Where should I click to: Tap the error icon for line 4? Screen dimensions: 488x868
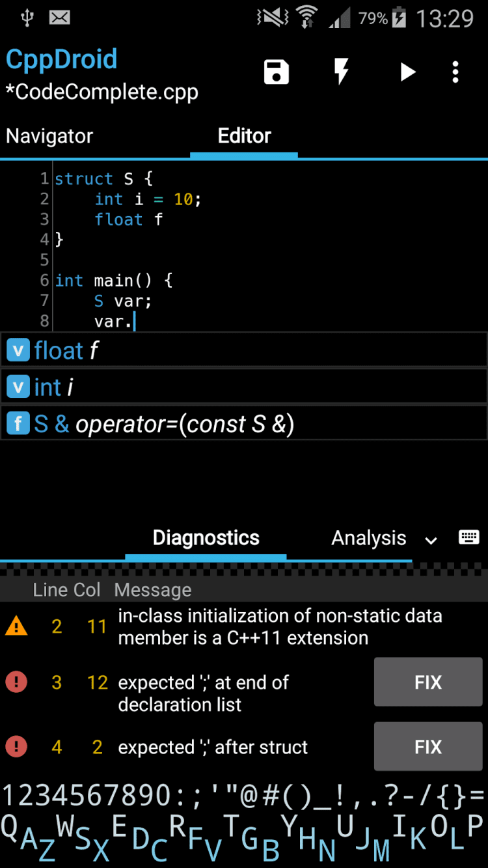coord(16,747)
